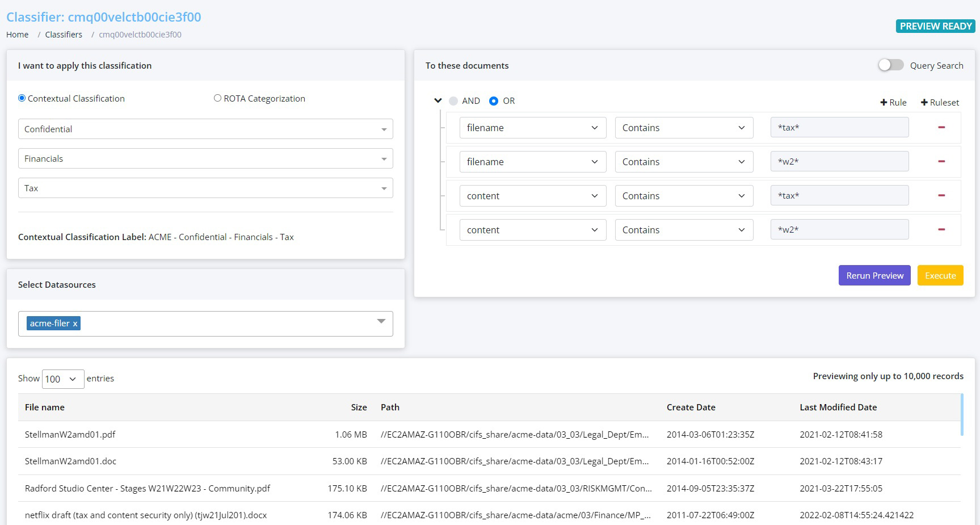Screen dimensions: 980x525
Task: Remove the content contains *w2* rule
Action: click(x=941, y=230)
